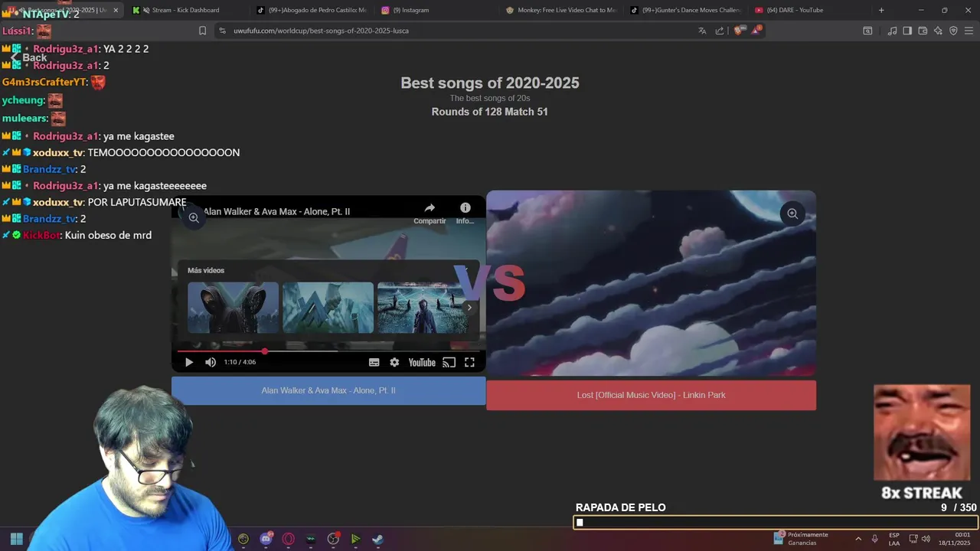Image resolution: width=980 pixels, height=551 pixels.
Task: Open the browser playlist music icon
Action: 892,31
